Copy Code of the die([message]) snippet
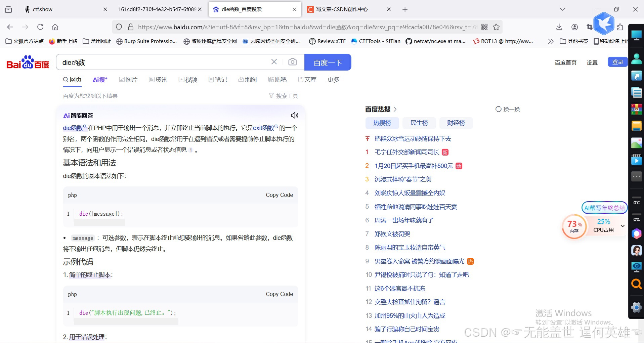 click(279, 195)
